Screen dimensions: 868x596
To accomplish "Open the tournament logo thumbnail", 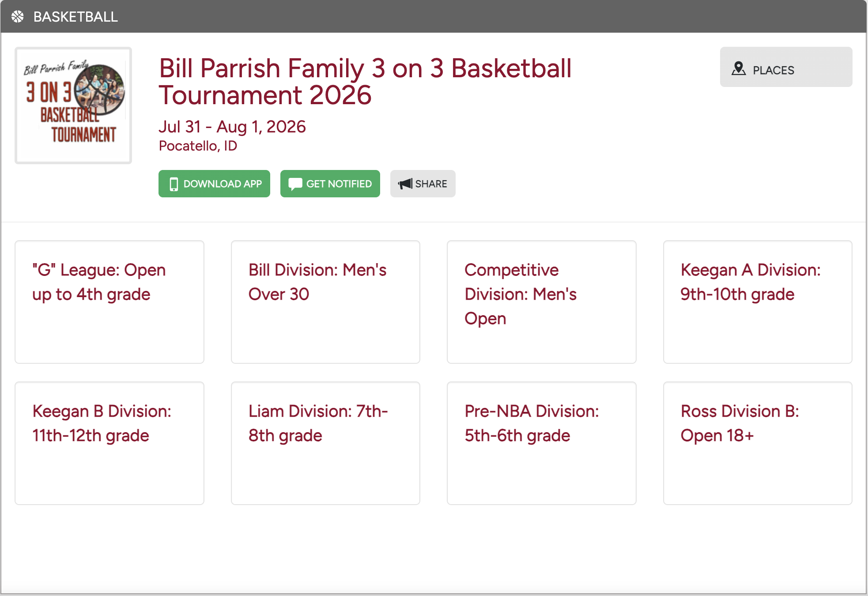I will pos(73,106).
